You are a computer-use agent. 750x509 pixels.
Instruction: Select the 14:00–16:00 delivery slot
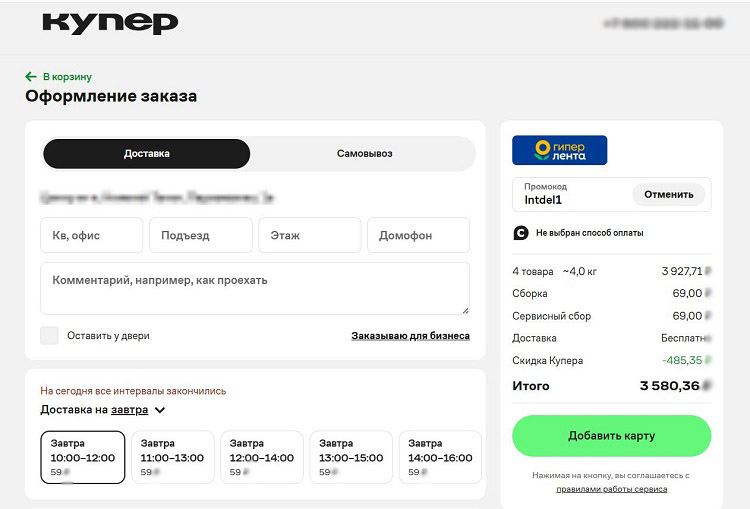click(x=440, y=457)
